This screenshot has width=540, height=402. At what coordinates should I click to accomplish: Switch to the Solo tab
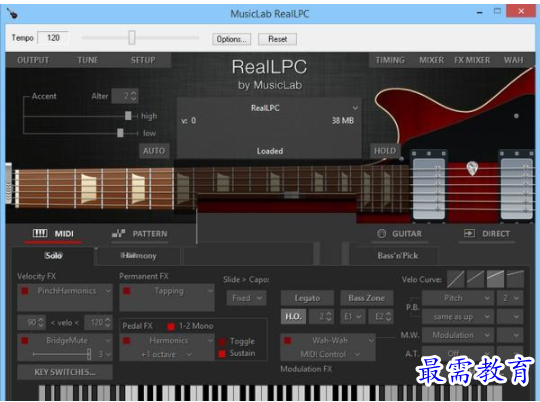[53, 256]
